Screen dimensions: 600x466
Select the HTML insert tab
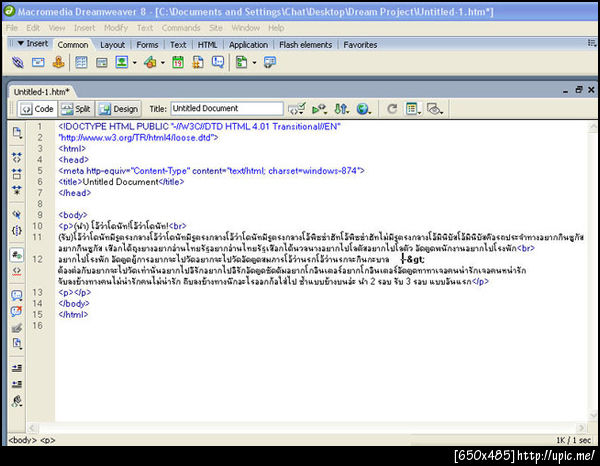coord(207,45)
